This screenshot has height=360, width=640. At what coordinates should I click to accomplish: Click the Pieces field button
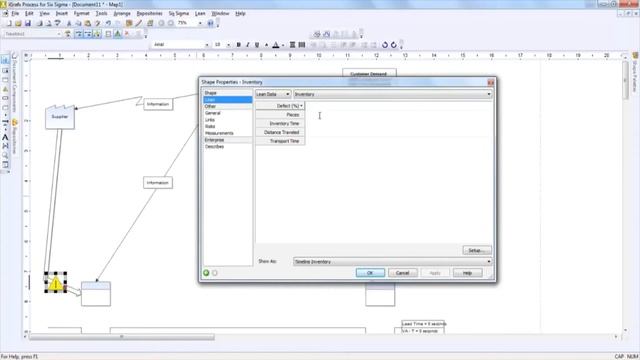[280, 115]
